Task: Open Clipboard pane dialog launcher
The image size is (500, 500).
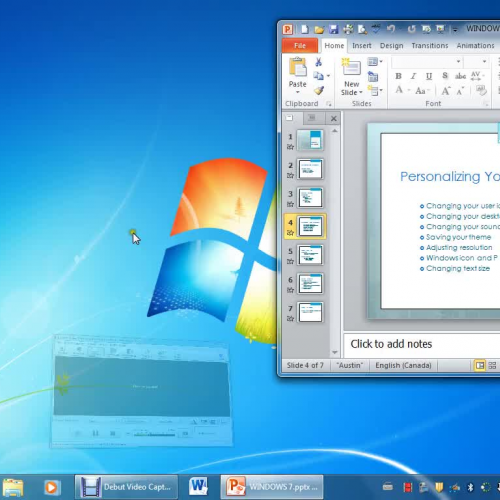Action: (x=329, y=104)
